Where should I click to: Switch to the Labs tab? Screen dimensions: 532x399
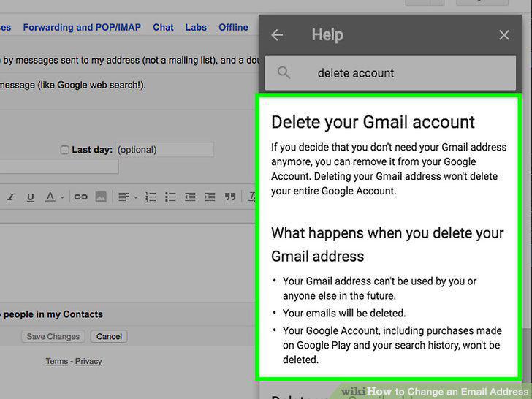pyautogui.click(x=196, y=27)
